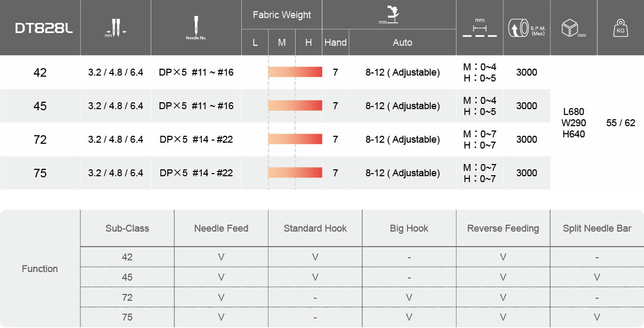Screen dimensions: 644x328
Task: Click the S.P.M. max speed icon
Action: click(x=526, y=28)
